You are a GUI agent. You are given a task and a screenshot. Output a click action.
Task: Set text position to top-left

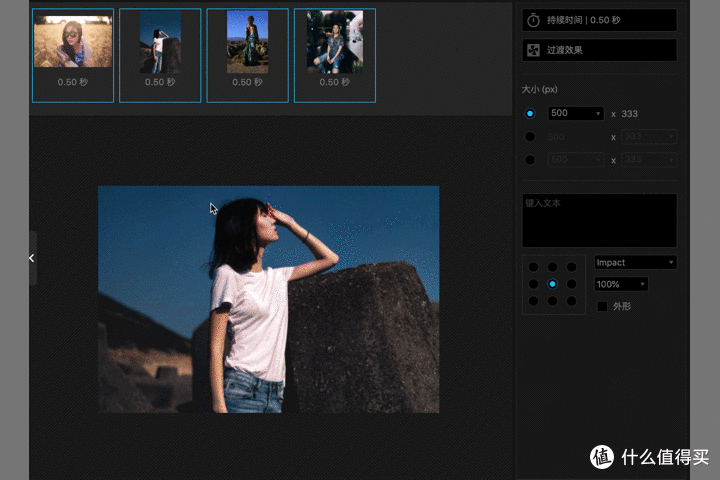[x=534, y=267]
